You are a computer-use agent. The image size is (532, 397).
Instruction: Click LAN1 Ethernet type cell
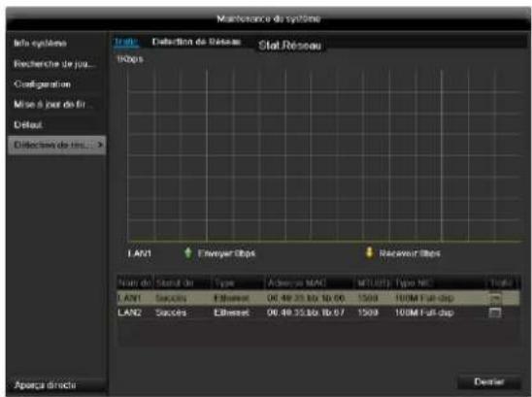click(x=231, y=298)
